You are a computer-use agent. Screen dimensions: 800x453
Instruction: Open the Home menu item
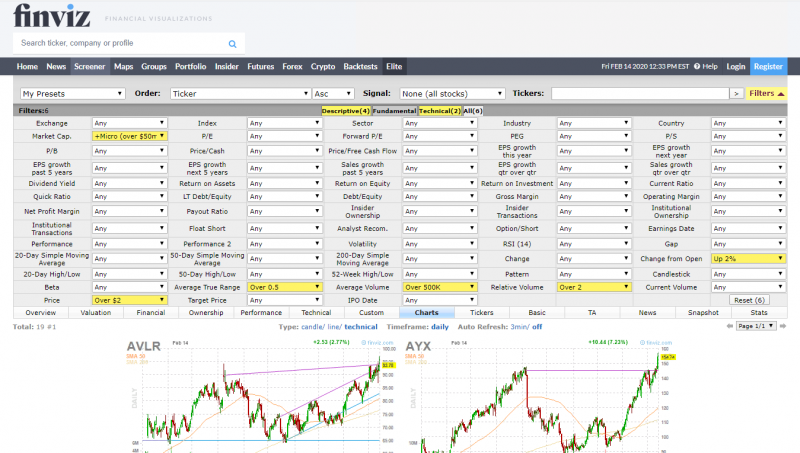[x=27, y=66]
